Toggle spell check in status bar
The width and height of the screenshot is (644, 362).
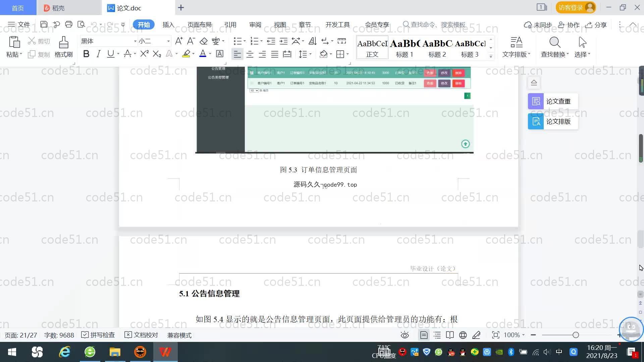click(x=98, y=335)
